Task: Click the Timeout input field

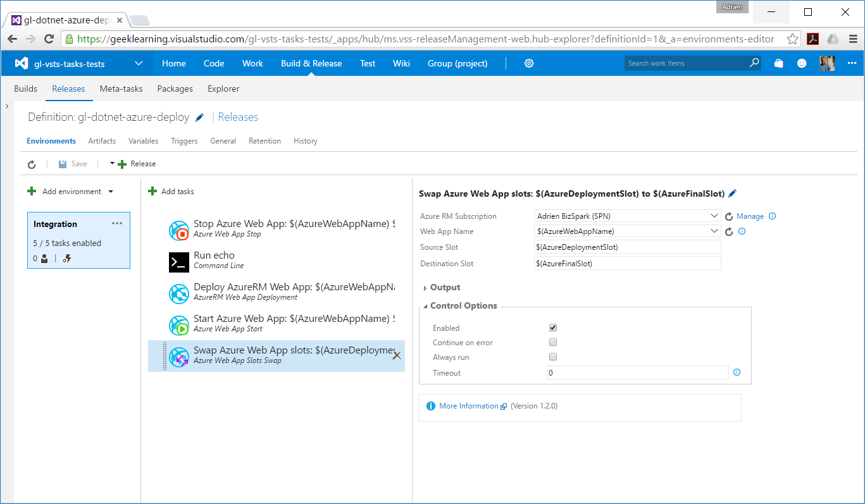Action: (638, 372)
